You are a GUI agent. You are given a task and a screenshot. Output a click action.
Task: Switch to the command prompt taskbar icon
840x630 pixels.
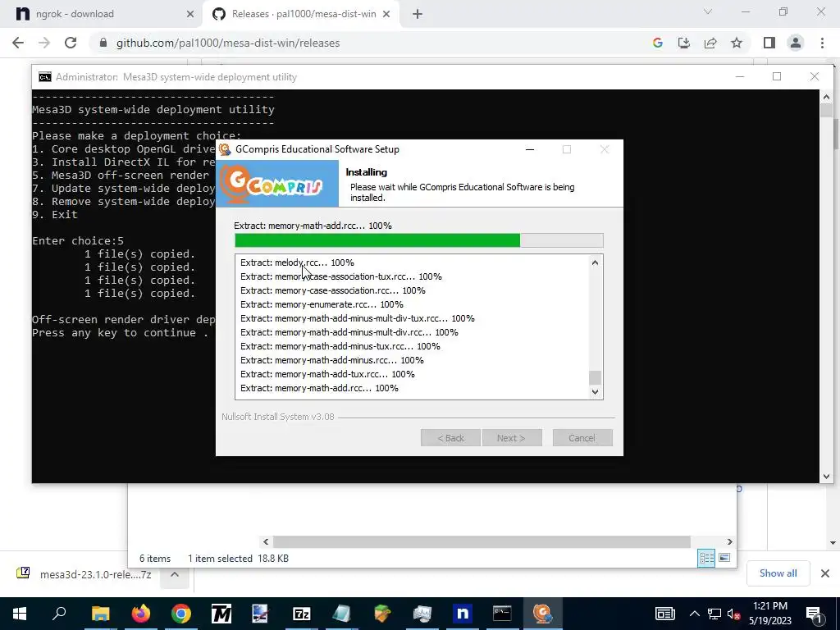coord(502,614)
